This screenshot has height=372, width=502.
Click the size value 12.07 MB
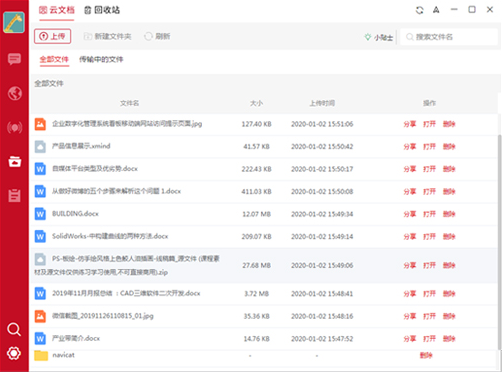pos(256,214)
